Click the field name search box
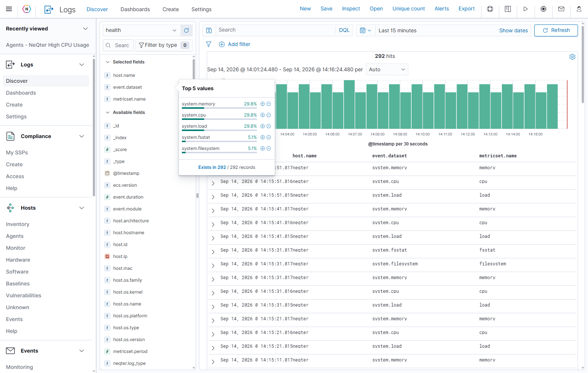This screenshot has width=588, height=373. point(118,45)
